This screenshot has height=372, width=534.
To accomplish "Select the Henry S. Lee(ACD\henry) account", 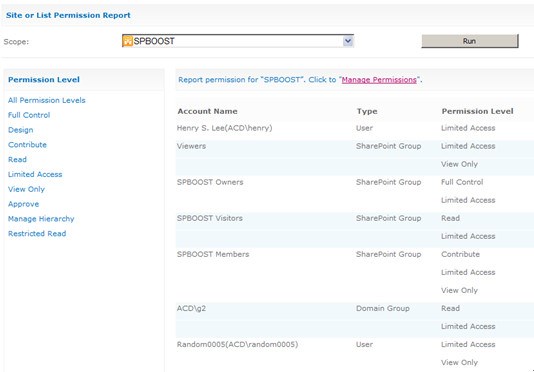I will (x=224, y=128).
